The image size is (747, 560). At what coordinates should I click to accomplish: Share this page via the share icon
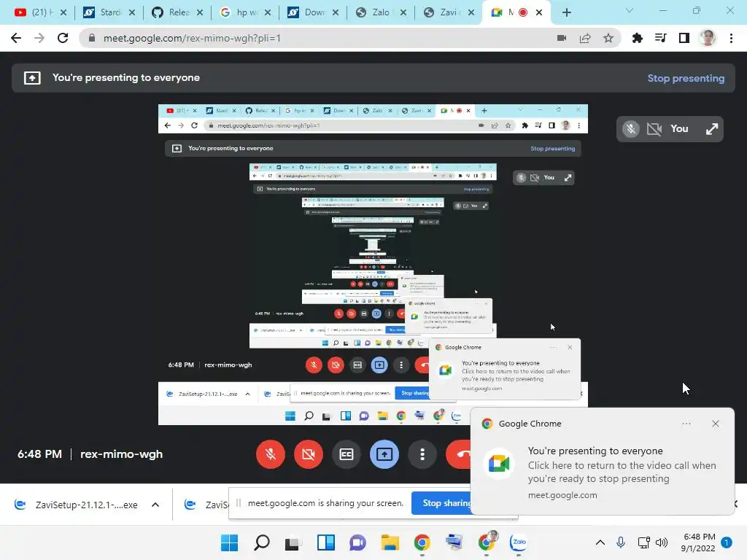(x=585, y=38)
